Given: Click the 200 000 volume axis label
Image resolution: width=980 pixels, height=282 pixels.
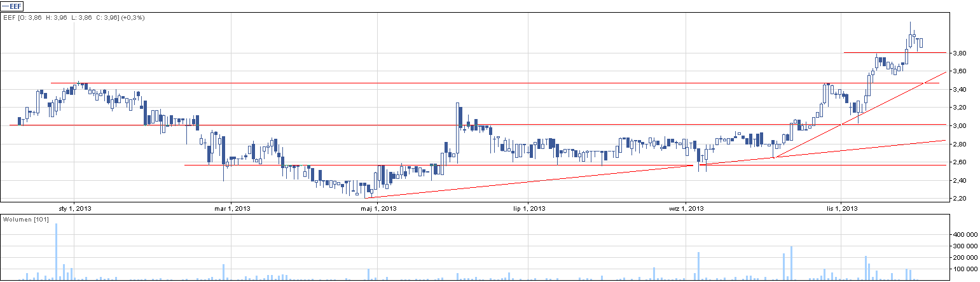Looking at the screenshot, I should coord(964,258).
